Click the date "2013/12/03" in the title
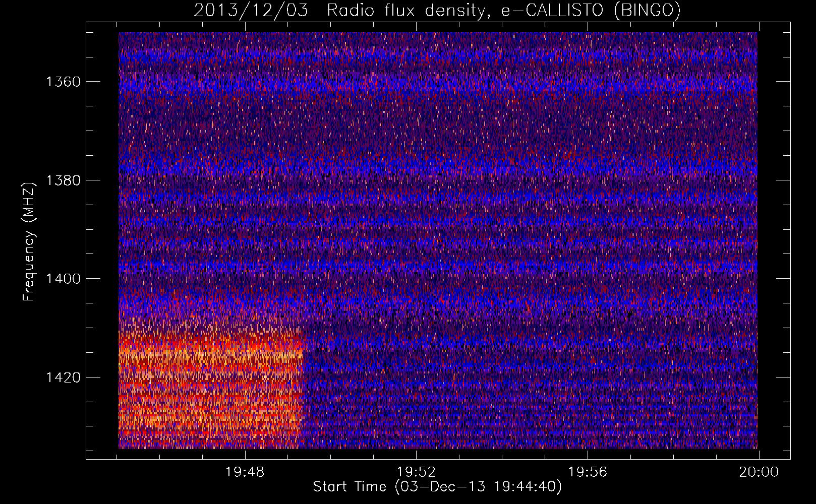Viewport: 816px width, 504px height. coord(251,11)
